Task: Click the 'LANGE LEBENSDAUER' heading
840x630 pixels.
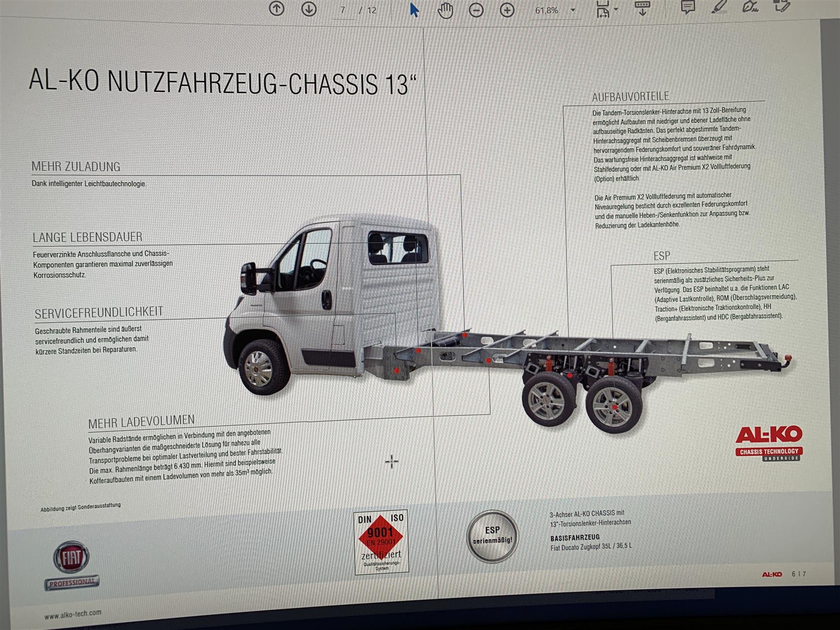Action: coord(88,237)
